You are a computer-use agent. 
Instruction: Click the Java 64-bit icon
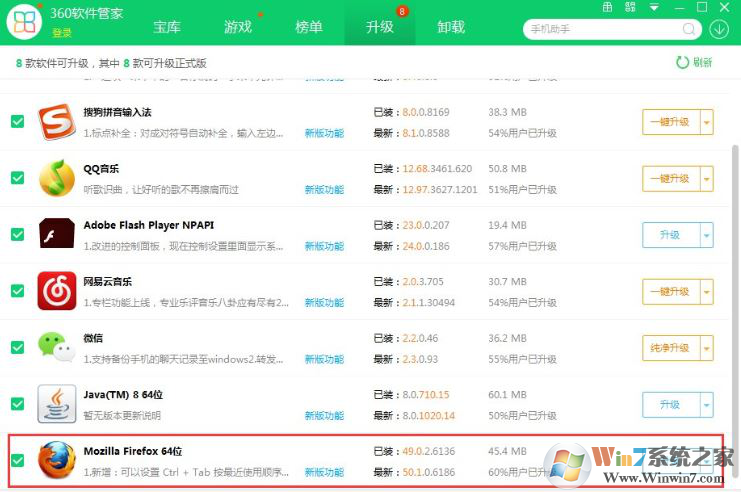(x=57, y=404)
